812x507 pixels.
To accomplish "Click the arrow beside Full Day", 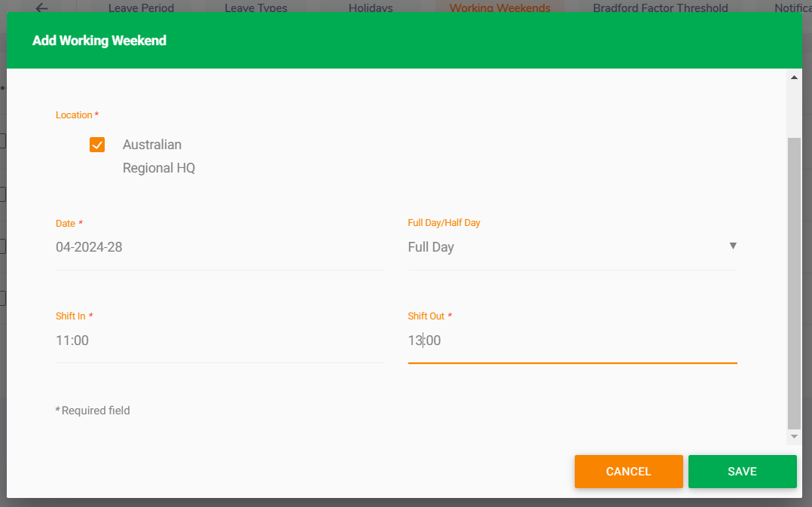I will tap(733, 246).
